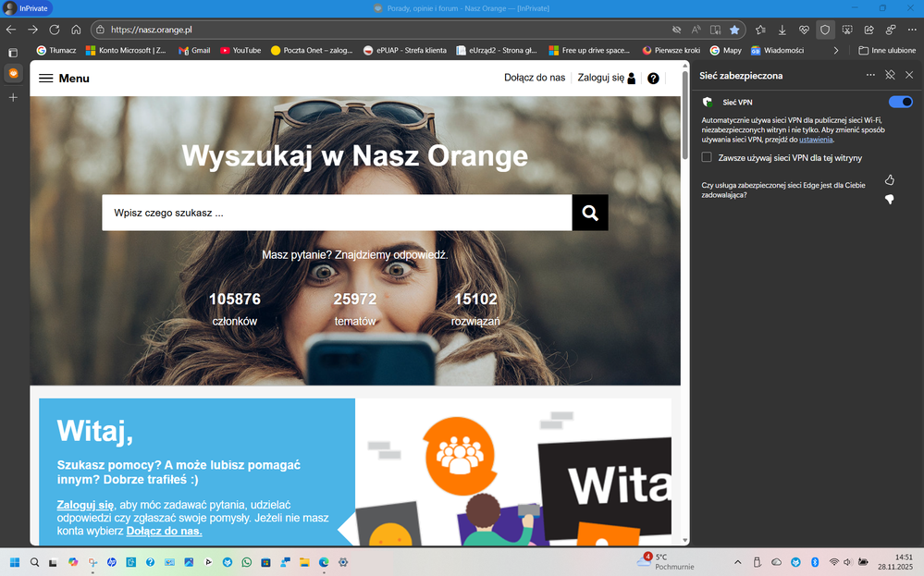
Task: Click the read aloud icon in the address bar
Action: 696,29
